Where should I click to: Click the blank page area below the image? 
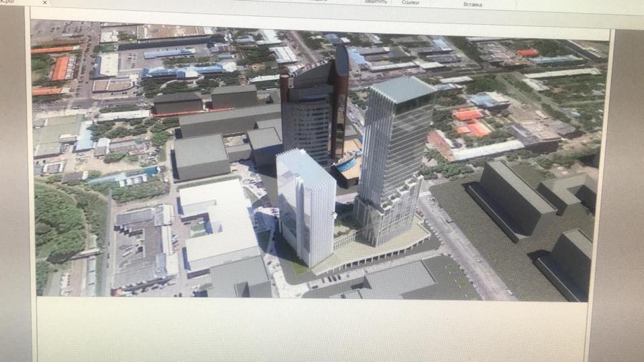[309, 328]
